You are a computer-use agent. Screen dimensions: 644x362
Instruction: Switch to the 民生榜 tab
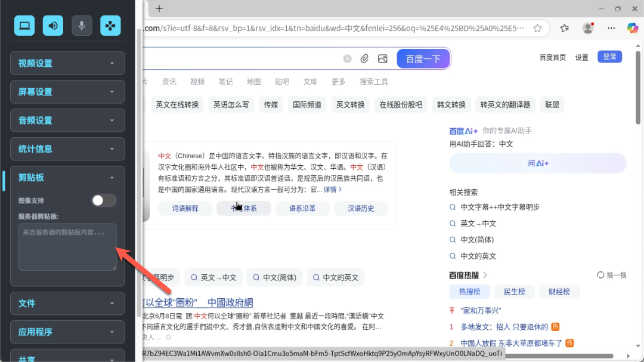pos(514,292)
